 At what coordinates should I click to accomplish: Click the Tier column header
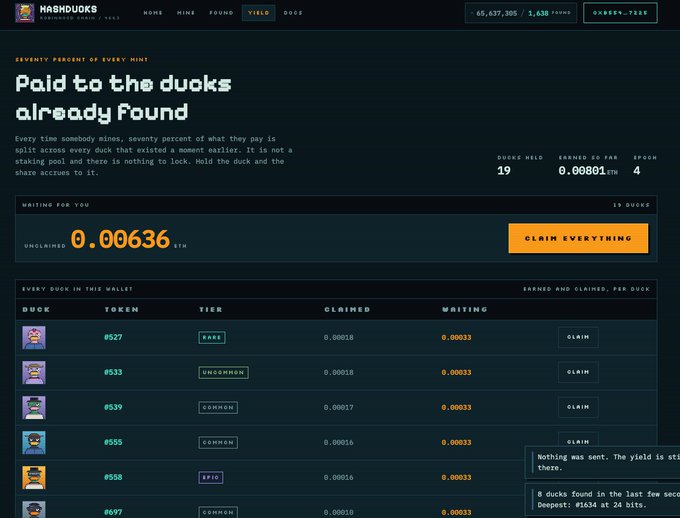211,309
